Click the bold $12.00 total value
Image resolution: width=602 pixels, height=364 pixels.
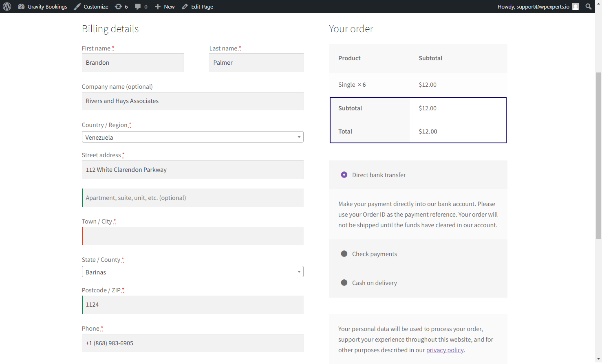(x=428, y=132)
